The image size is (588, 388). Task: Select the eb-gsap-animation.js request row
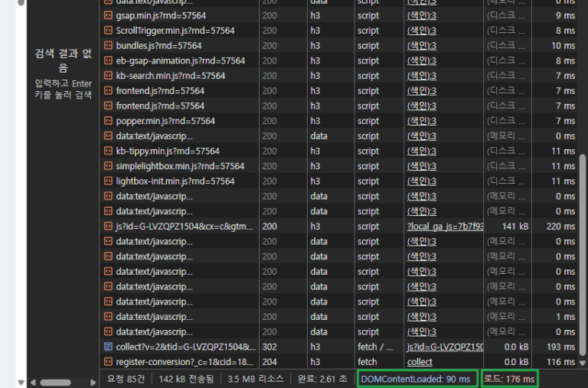(180, 60)
